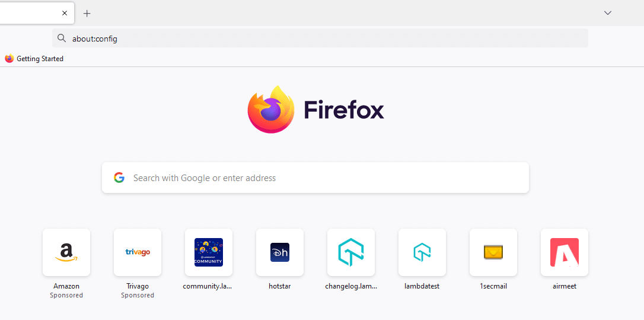Click the Firefox icon beside Getting Started

tap(9, 59)
